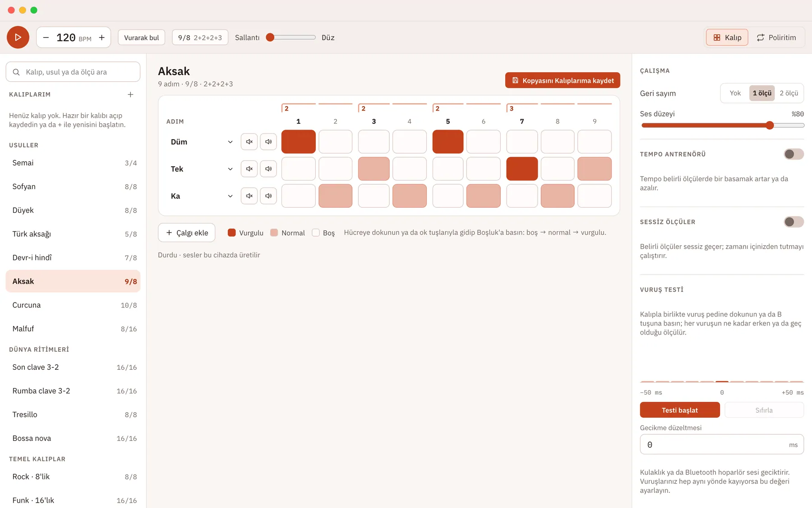The width and height of the screenshot is (812, 508).
Task: Switch to the Poliritim view
Action: coord(776,37)
